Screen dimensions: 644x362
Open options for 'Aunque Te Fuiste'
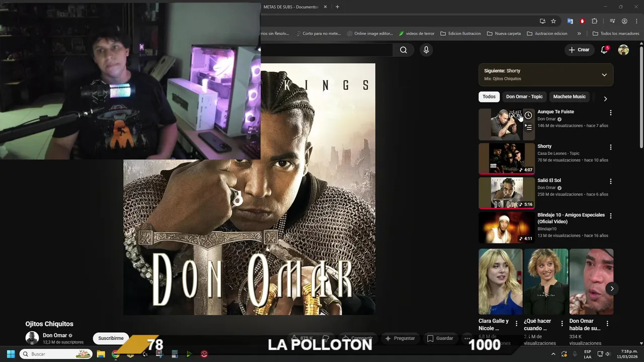(x=610, y=113)
